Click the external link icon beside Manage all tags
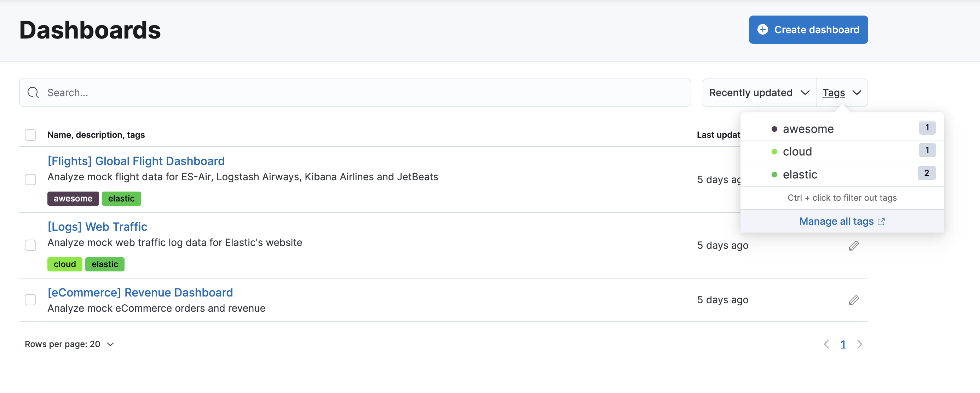The height and width of the screenshot is (393, 980). 881,222
